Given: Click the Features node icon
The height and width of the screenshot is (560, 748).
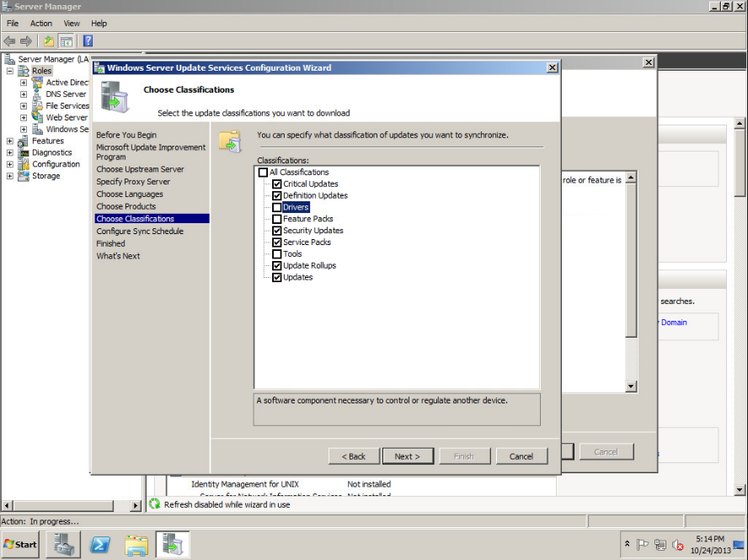Looking at the screenshot, I should 24,141.
